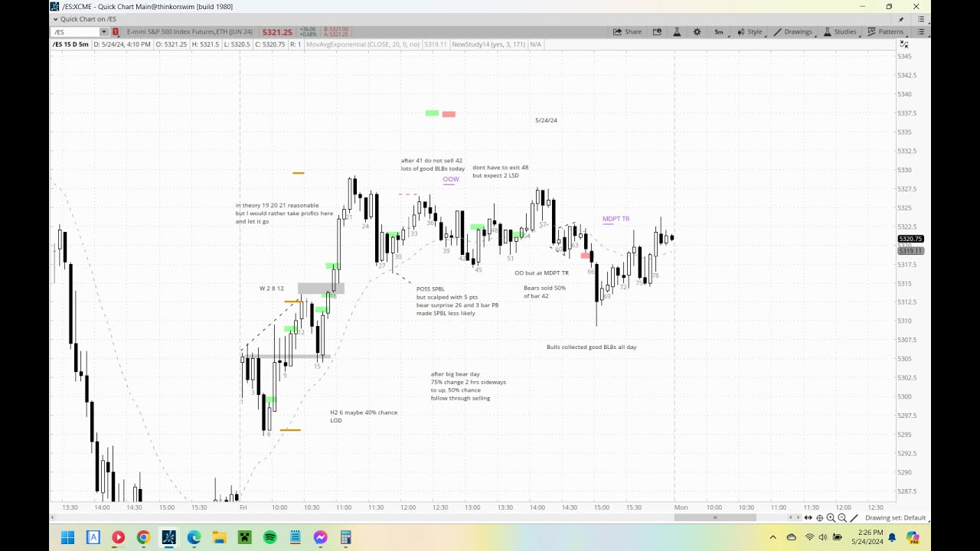
Task: Click the '5/24/24' date label on chart
Action: tap(546, 120)
